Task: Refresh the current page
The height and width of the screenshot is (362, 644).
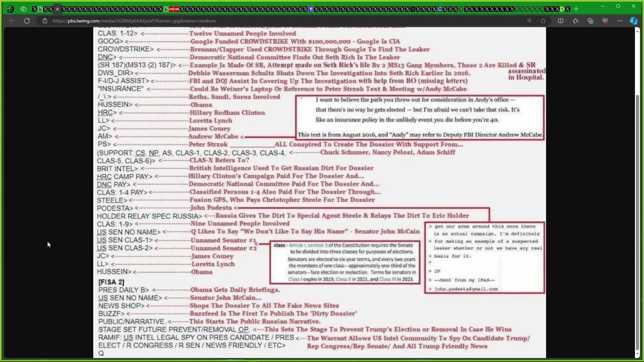Action: 27,21
